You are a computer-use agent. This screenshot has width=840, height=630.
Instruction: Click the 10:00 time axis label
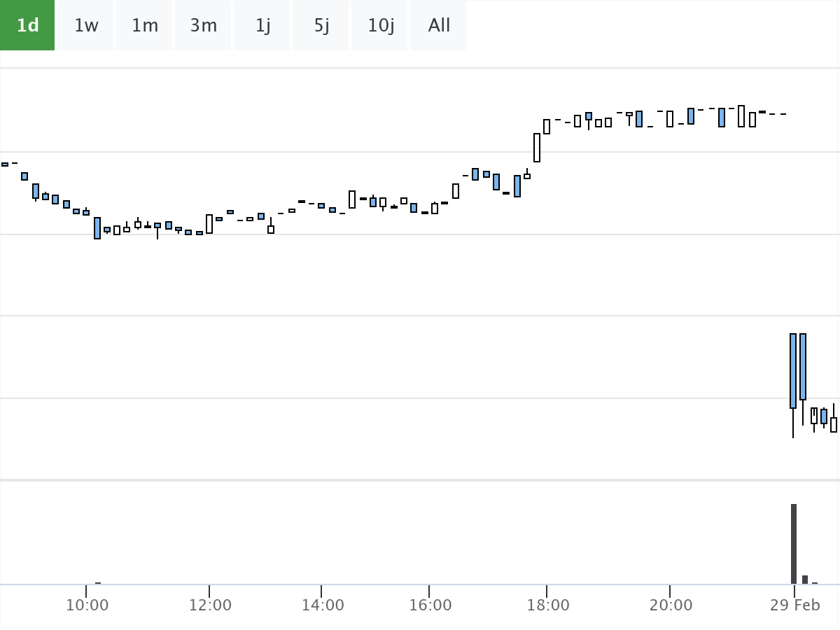[x=87, y=605]
